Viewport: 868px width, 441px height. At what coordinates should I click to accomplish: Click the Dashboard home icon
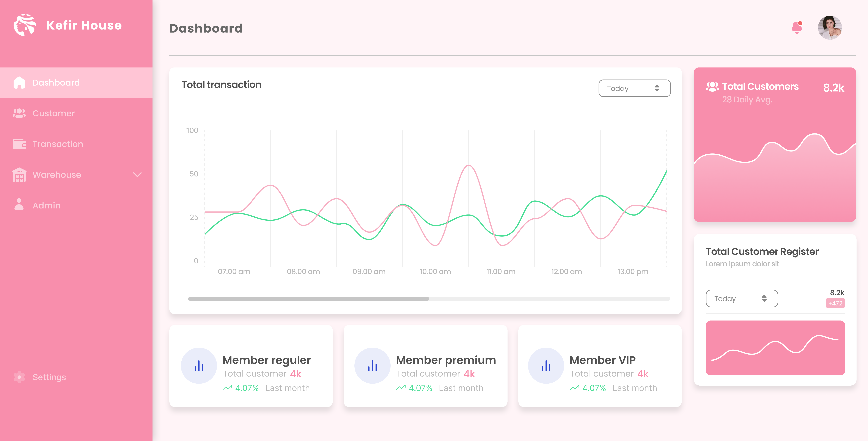(x=19, y=83)
